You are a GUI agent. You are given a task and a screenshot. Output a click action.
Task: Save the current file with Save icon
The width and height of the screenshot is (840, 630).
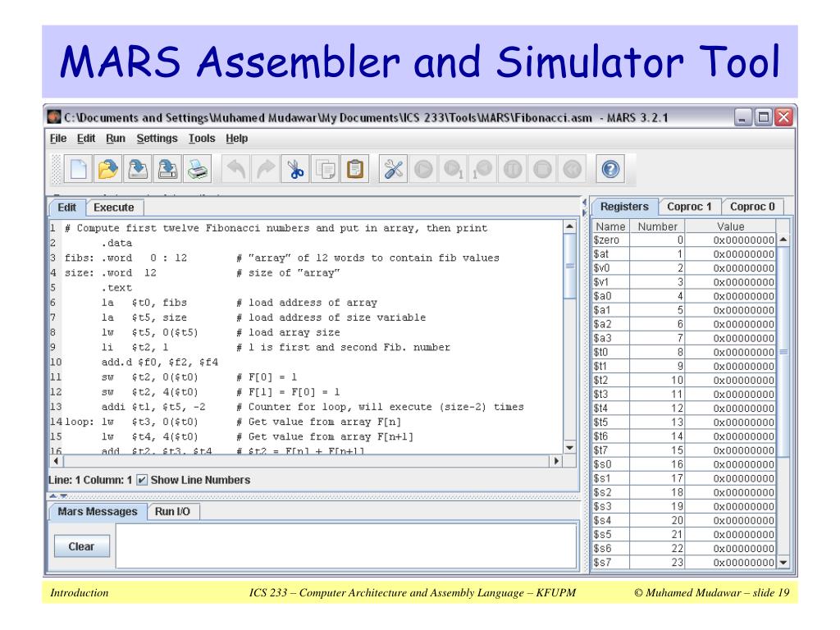(138, 169)
